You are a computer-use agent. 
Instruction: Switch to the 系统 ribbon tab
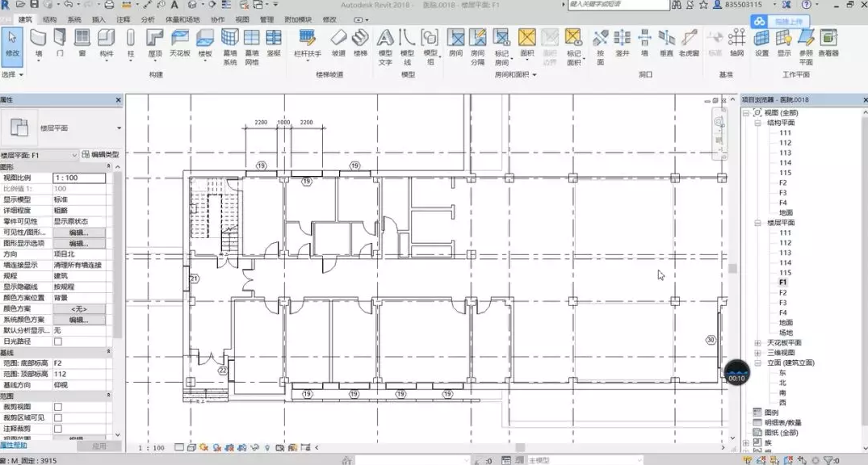click(x=74, y=19)
